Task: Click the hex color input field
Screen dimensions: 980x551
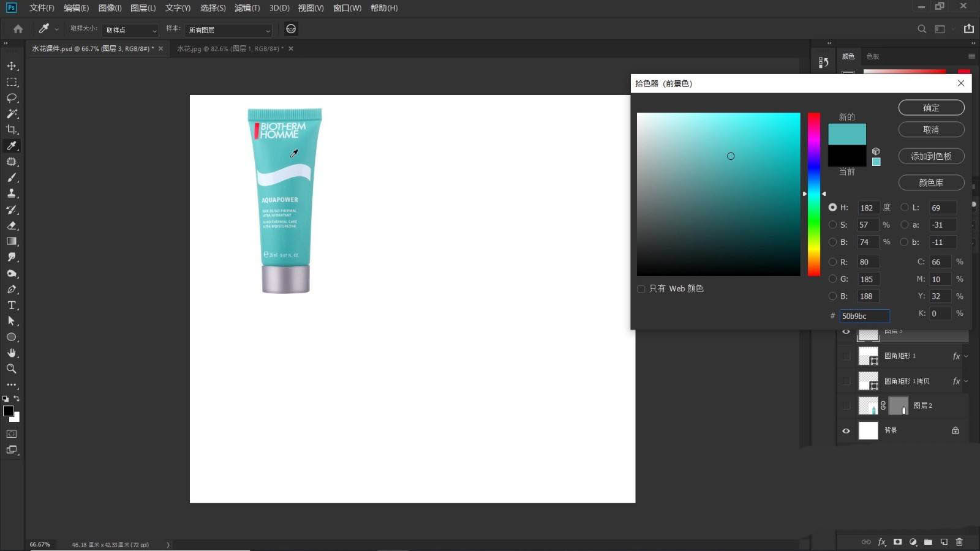Action: click(x=864, y=316)
